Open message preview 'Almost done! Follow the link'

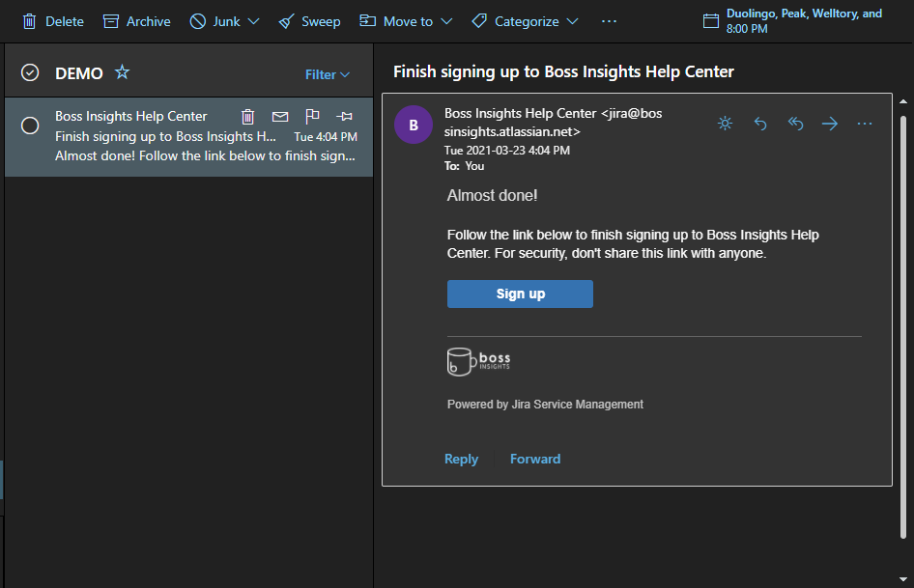point(205,156)
